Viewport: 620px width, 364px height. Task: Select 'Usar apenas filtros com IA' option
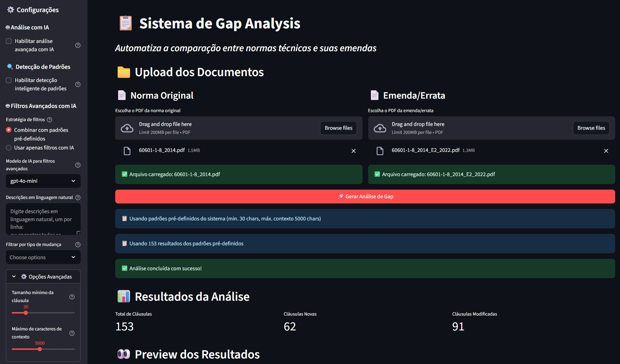pyautogui.click(x=8, y=147)
